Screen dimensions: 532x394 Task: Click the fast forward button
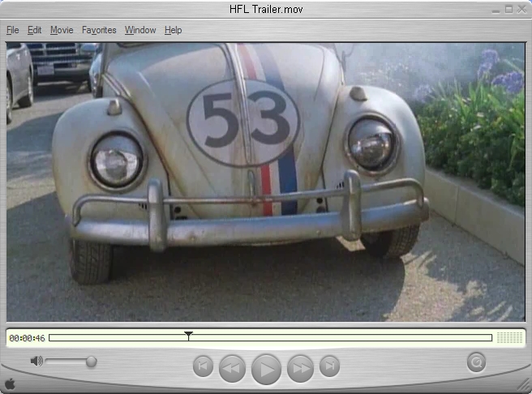(300, 368)
